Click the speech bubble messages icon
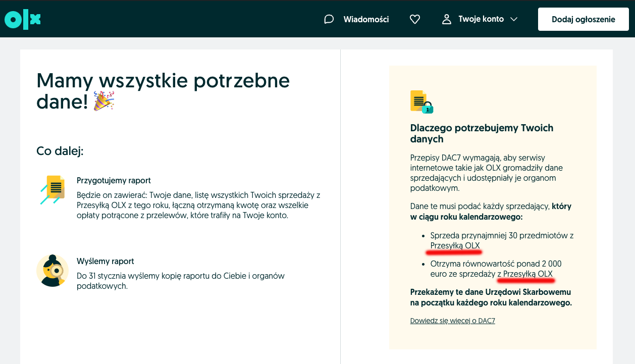Image resolution: width=635 pixels, height=364 pixels. (x=329, y=19)
